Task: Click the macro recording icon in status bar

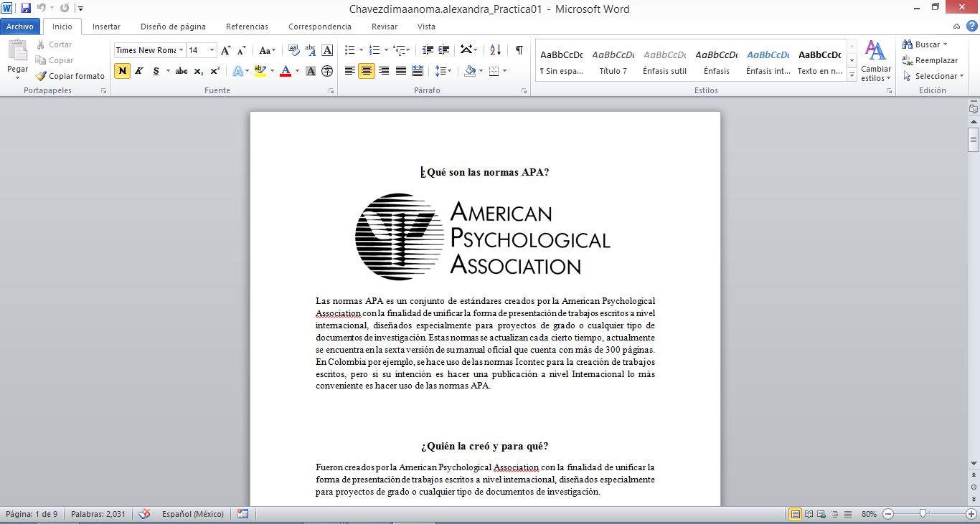Action: pos(242,514)
